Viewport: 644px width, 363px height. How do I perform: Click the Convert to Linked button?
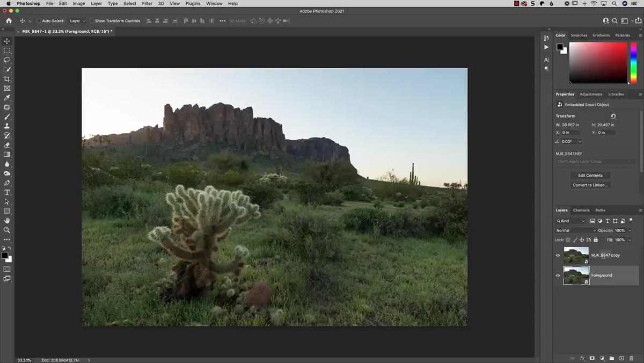[x=590, y=185]
